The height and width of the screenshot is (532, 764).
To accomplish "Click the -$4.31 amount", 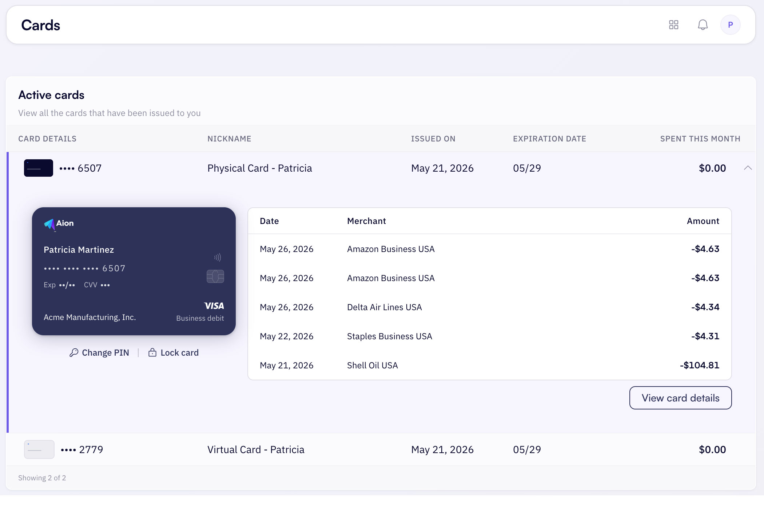I will point(705,336).
